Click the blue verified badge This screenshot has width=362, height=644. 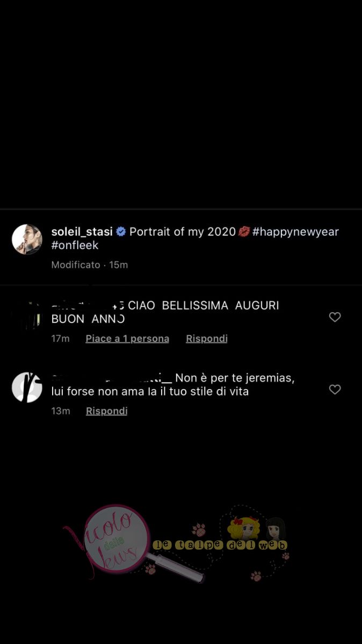tap(121, 232)
